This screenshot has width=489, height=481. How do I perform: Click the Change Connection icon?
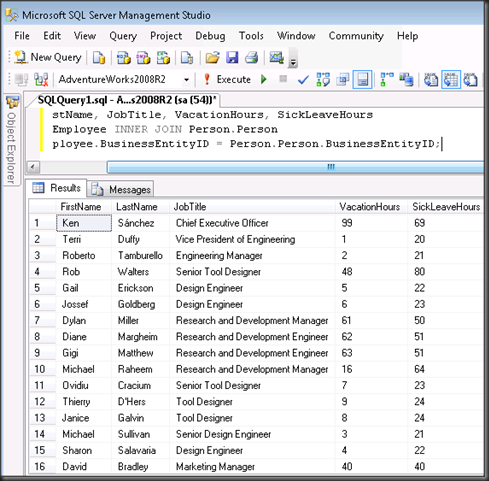coord(41,79)
